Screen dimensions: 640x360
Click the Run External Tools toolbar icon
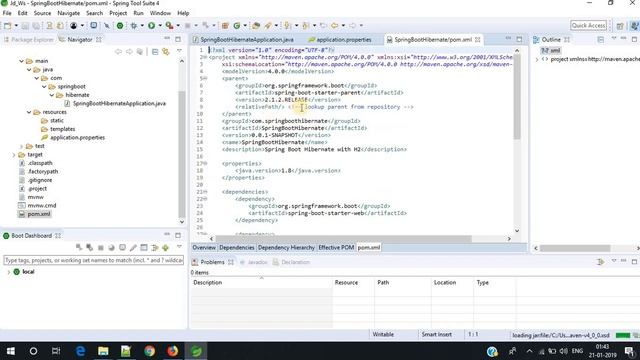(169, 26)
